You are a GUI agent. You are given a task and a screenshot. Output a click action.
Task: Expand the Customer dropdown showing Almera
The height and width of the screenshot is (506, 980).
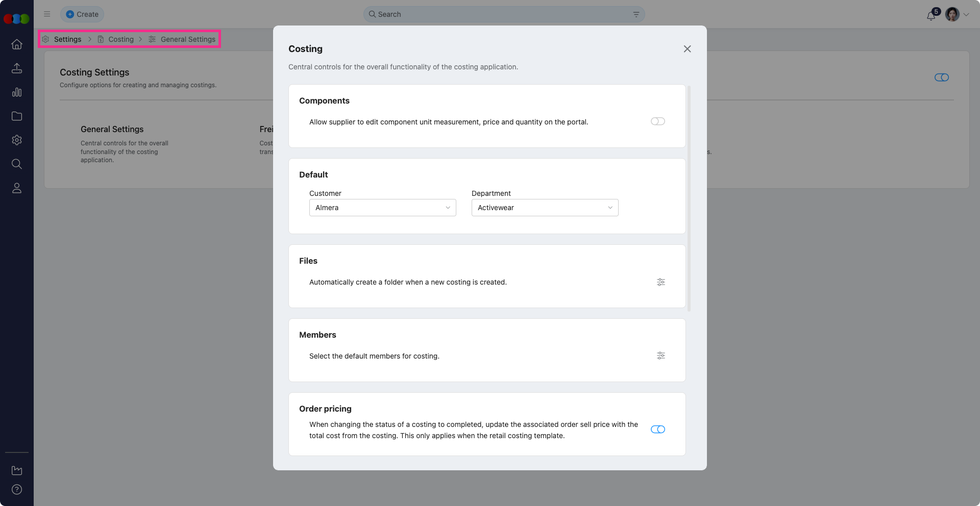(x=382, y=208)
